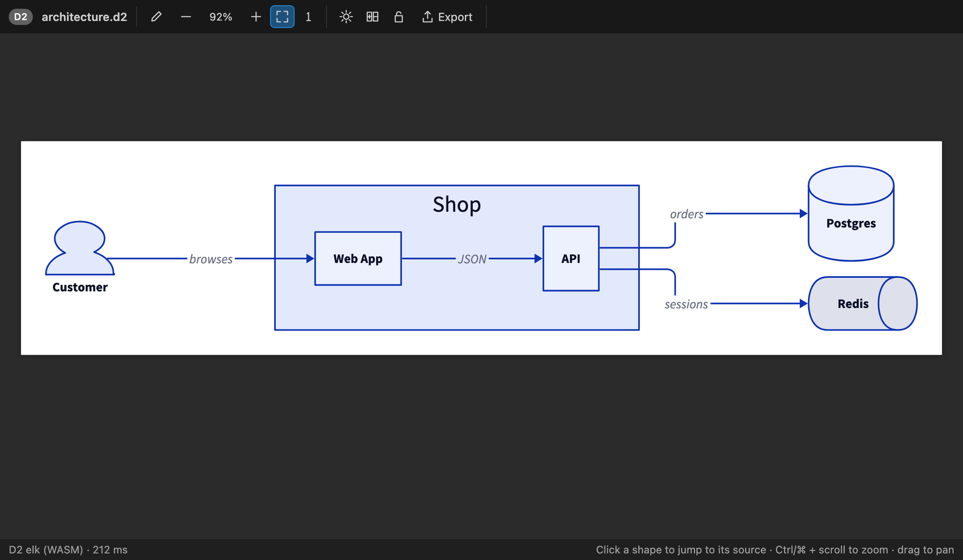Click the Customer label text
Viewport: 963px width, 560px height.
point(80,287)
